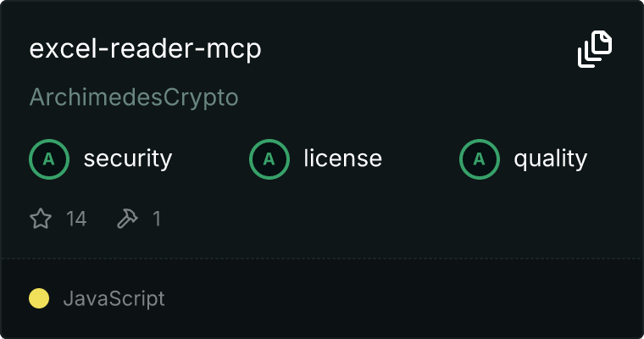Select the security label text
The width and height of the screenshot is (644, 339).
click(x=128, y=158)
